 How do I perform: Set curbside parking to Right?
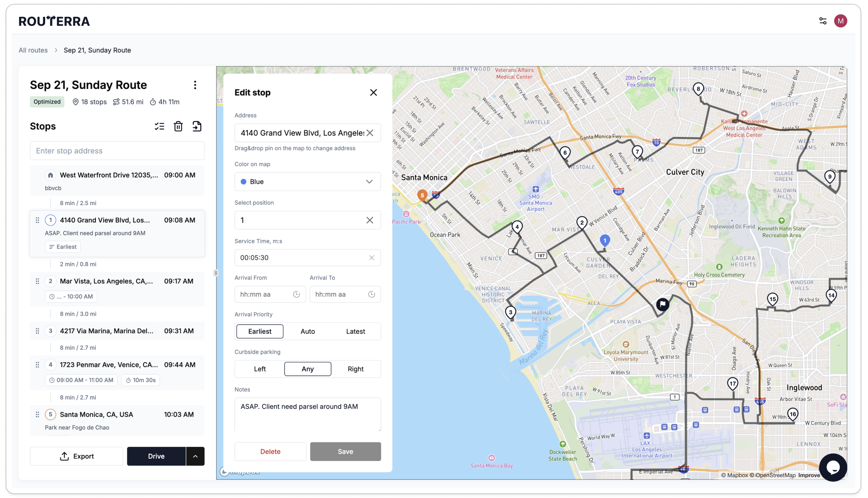coord(355,369)
